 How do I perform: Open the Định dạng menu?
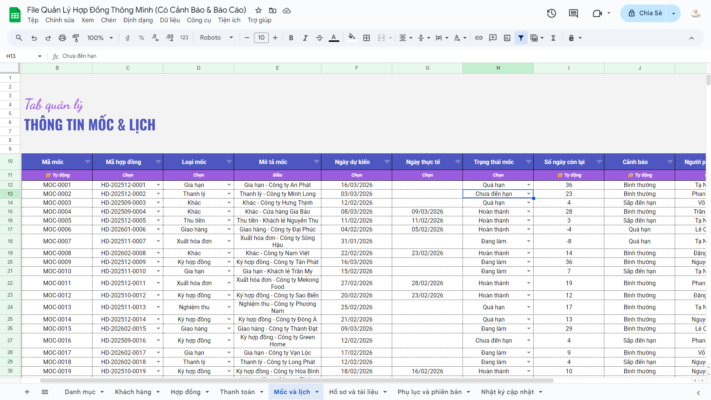point(140,20)
